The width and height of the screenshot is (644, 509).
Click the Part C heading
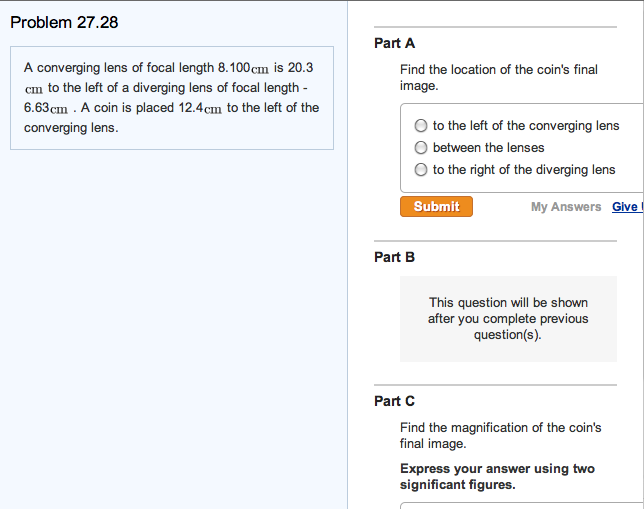pos(394,401)
